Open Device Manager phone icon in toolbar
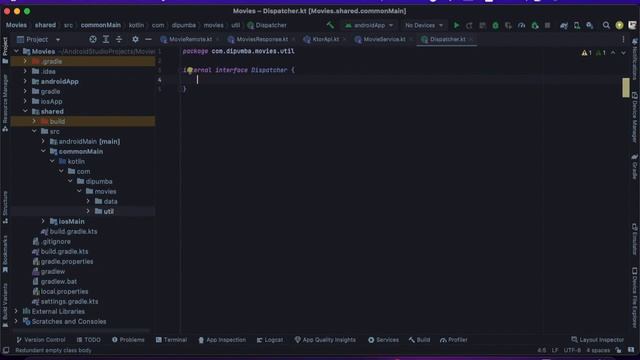Screen dimensions: 640x360 [x=577, y=25]
